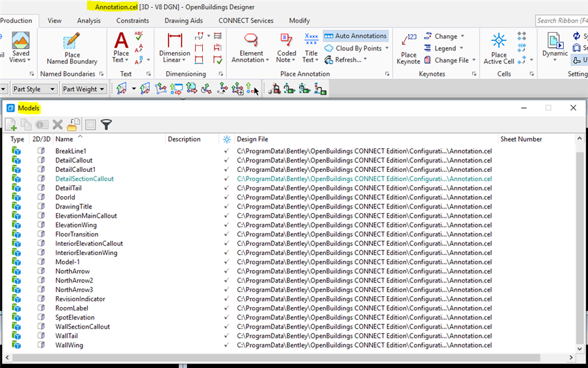Switch to the Analysis ribbon tab
588x368 pixels.
(x=89, y=21)
